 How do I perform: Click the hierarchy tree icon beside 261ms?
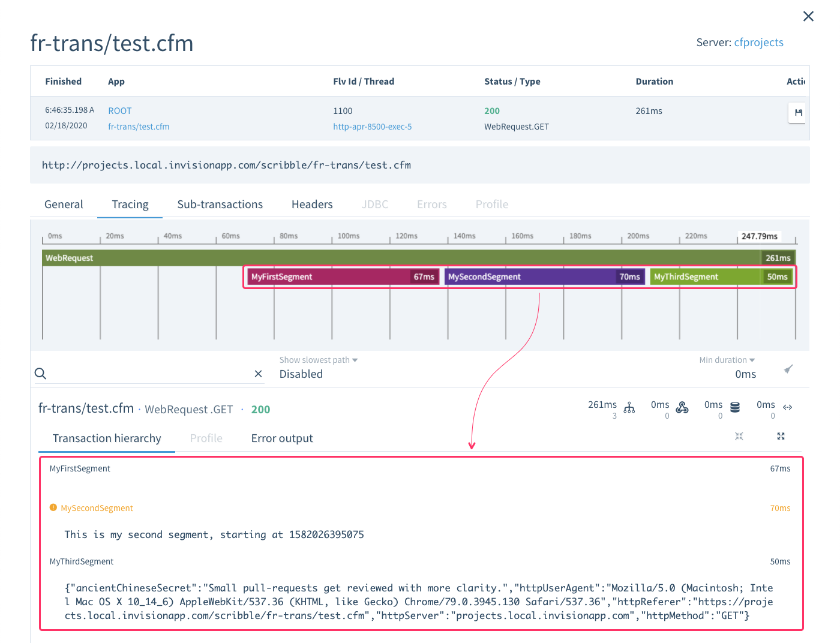629,408
